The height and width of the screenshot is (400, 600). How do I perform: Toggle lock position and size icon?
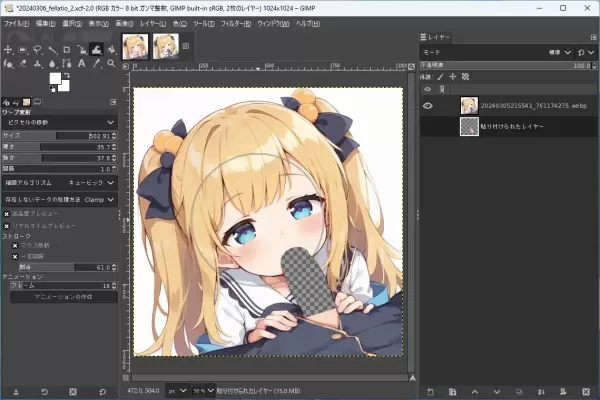point(453,77)
